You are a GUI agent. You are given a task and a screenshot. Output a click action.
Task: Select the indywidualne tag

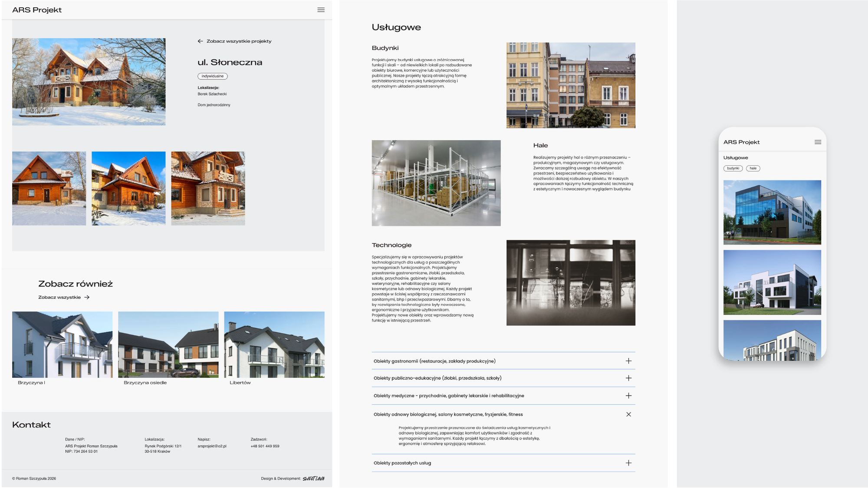[x=213, y=76]
